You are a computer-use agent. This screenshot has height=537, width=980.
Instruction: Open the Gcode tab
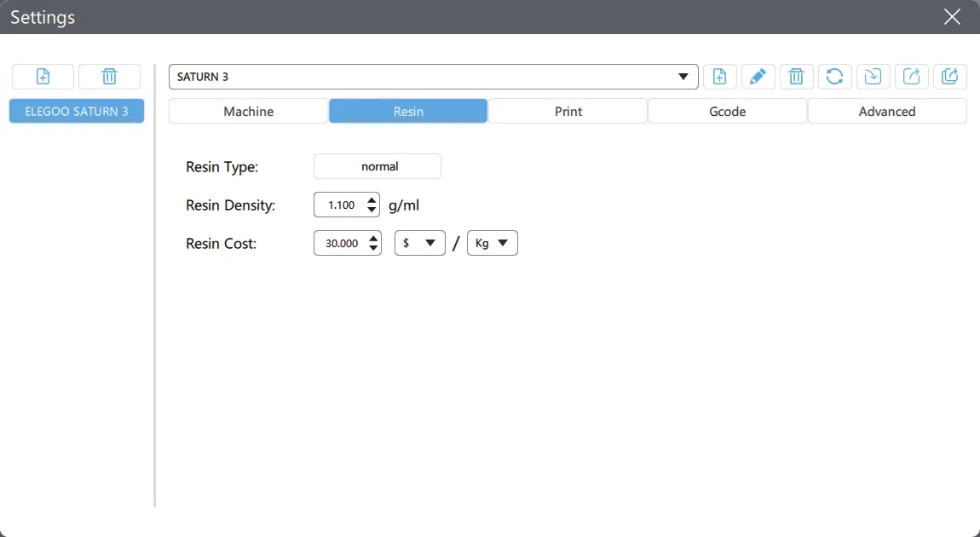pyautogui.click(x=728, y=112)
